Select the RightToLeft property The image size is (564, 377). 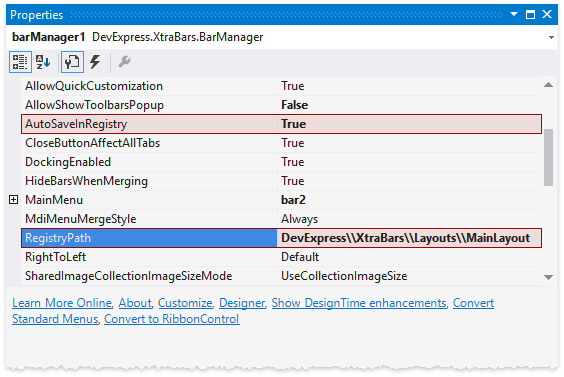click(x=149, y=257)
